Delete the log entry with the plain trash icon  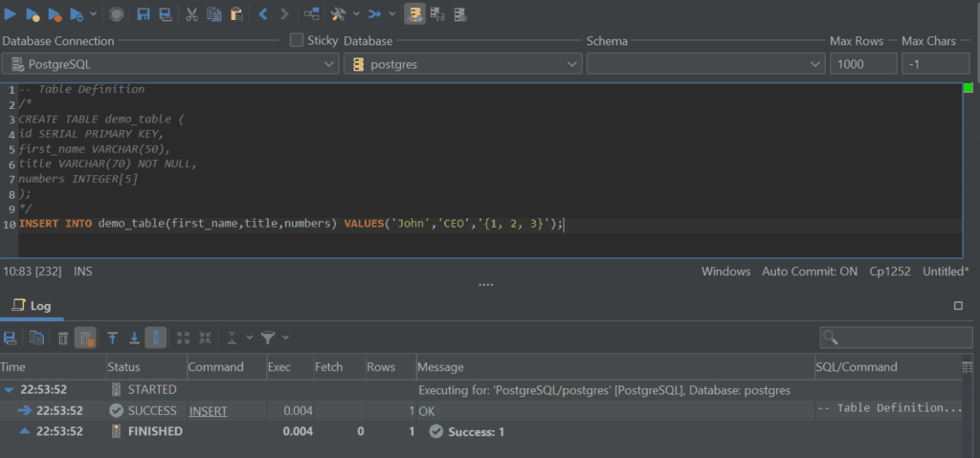coord(63,338)
